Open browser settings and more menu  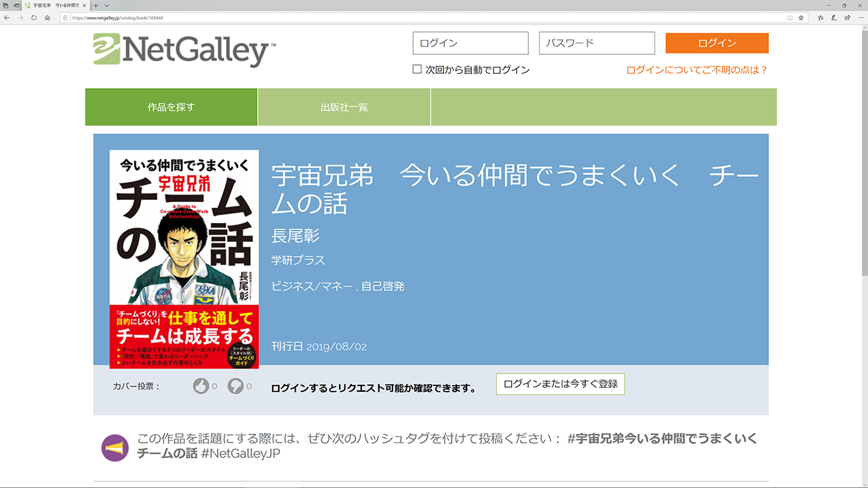tap(860, 18)
